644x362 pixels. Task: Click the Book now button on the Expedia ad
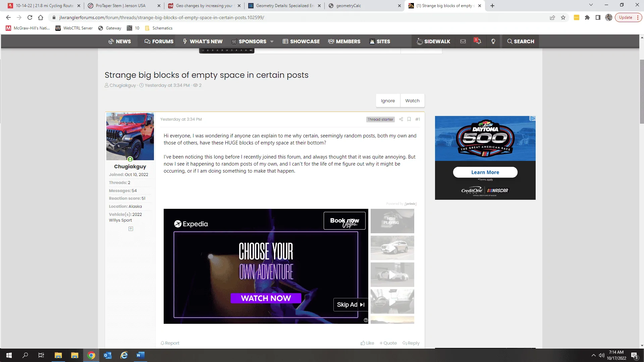(344, 221)
